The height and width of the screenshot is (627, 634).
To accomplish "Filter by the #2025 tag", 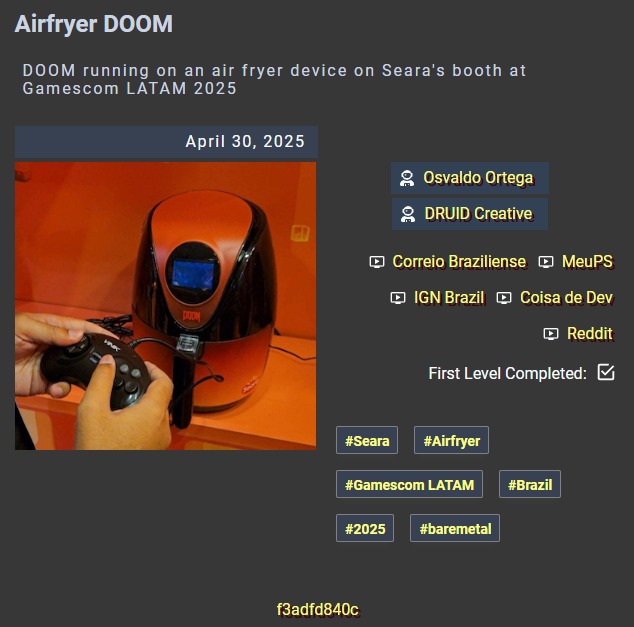I will tap(365, 528).
